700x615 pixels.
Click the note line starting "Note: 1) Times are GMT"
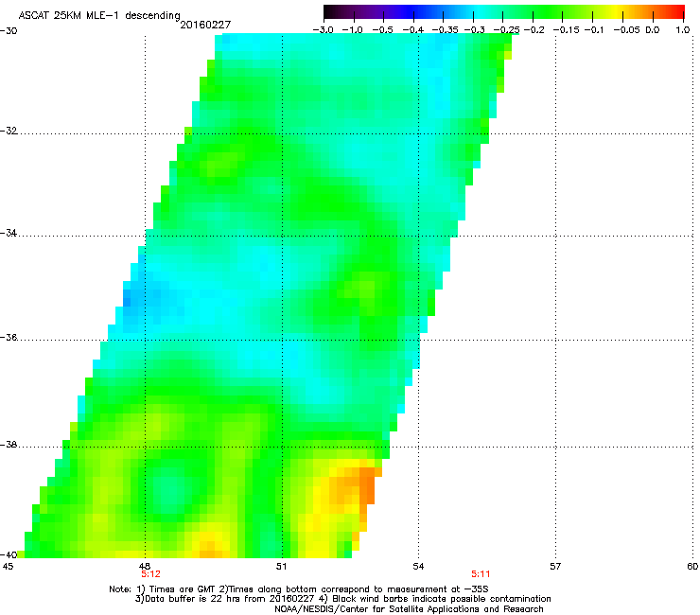click(299, 589)
